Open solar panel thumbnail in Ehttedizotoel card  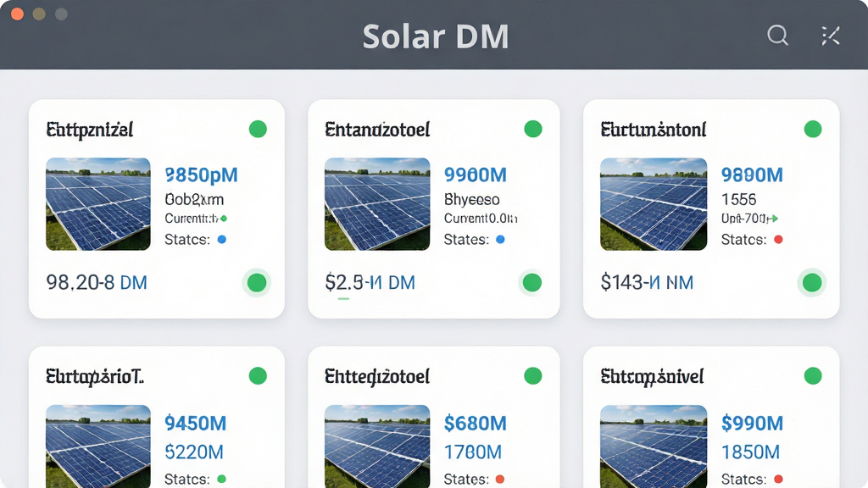(x=377, y=446)
